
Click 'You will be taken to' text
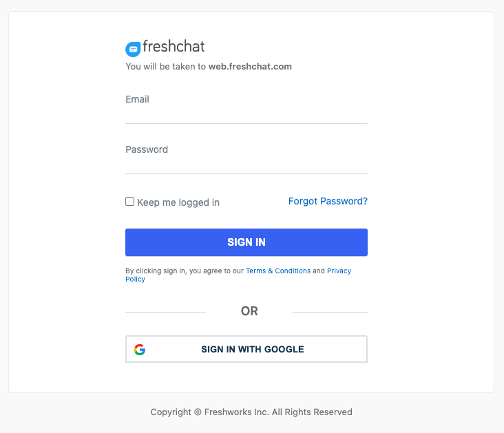(x=165, y=67)
